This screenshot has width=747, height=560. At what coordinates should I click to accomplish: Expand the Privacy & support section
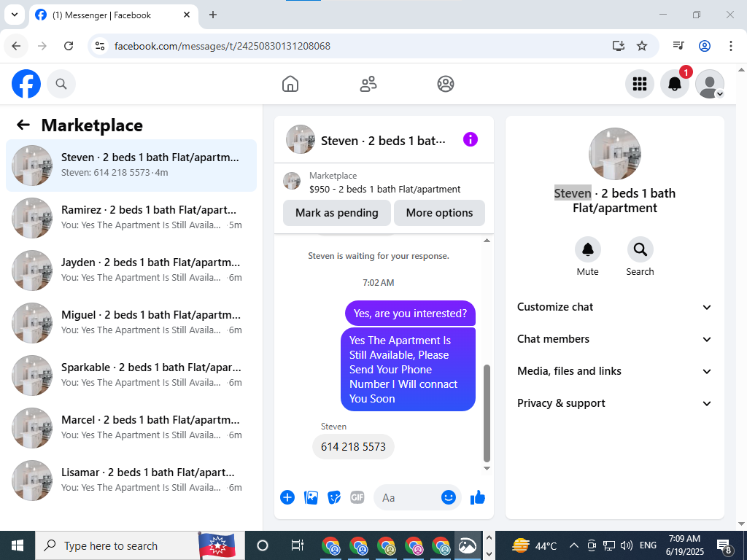click(614, 403)
